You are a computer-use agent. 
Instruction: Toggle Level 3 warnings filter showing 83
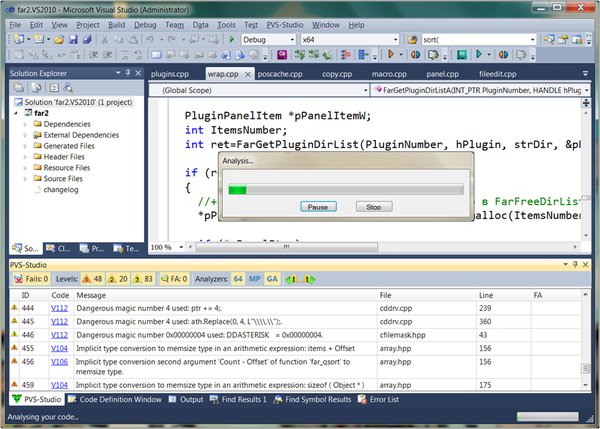[x=143, y=279]
